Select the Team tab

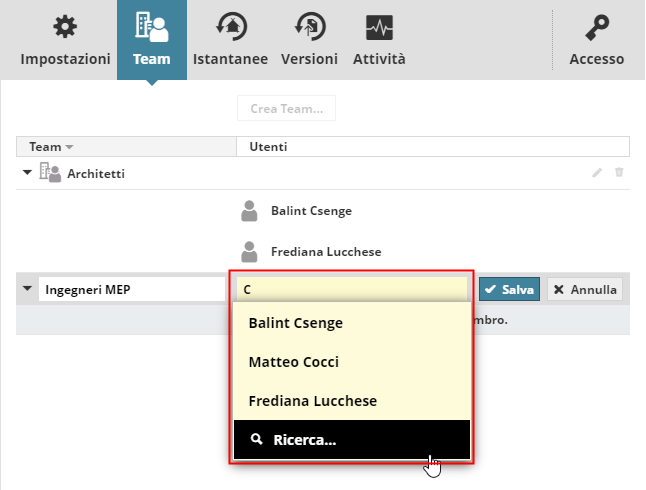tap(151, 40)
